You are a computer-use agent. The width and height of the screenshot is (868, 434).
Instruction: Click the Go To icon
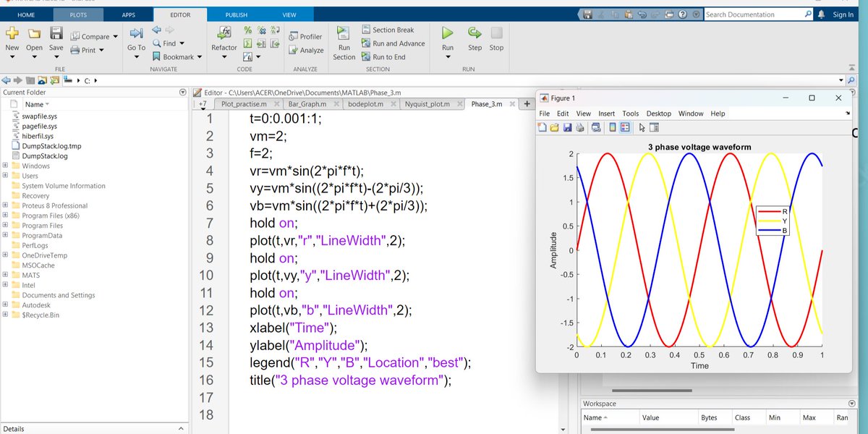[136, 33]
